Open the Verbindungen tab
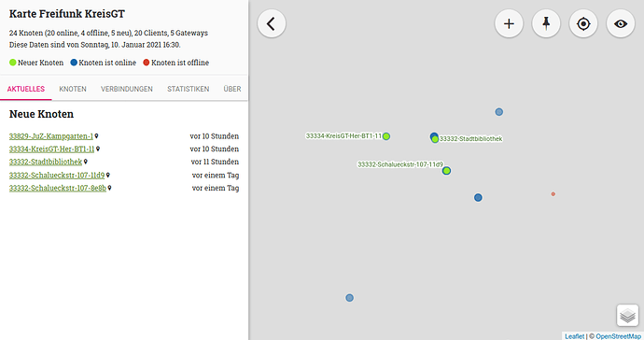644x340 pixels. click(x=127, y=89)
